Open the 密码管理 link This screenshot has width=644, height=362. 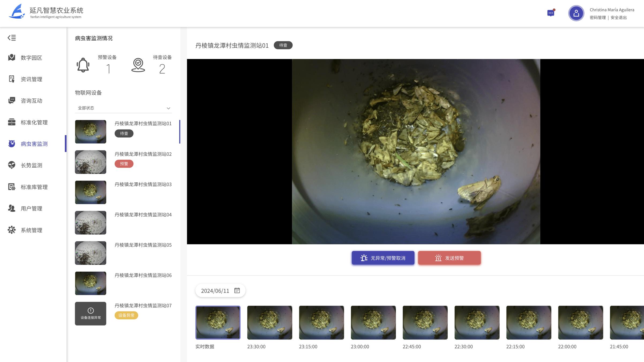pyautogui.click(x=598, y=18)
